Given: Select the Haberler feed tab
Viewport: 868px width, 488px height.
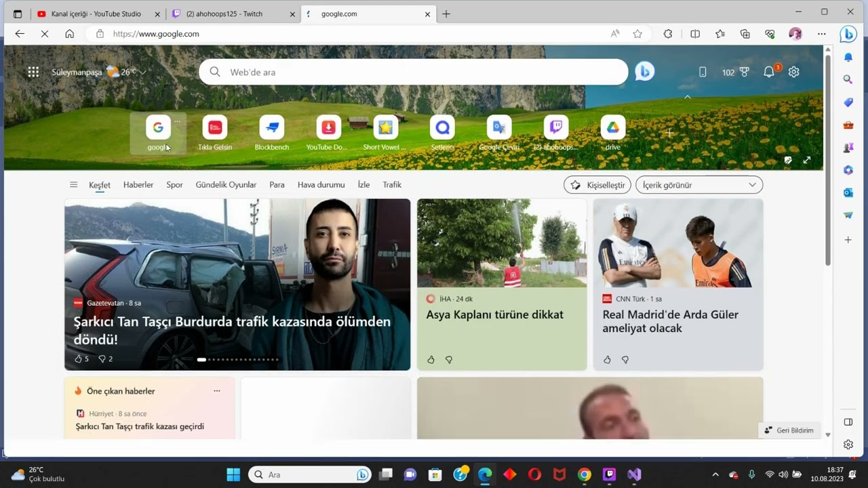Looking at the screenshot, I should click(x=138, y=185).
